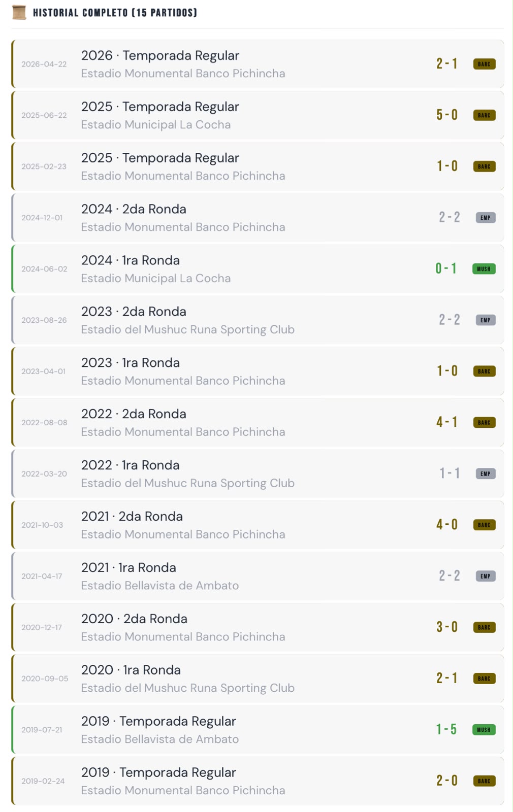This screenshot has width=513, height=812.
Task: Click BARC badge on 2025-06-22 match
Action: point(484,116)
